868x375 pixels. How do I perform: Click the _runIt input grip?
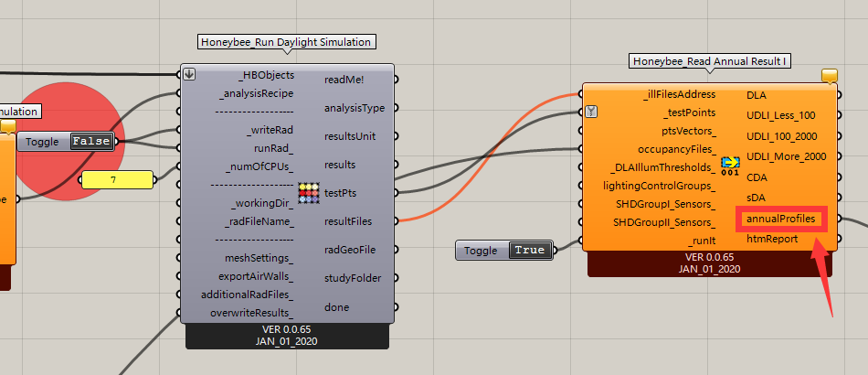pos(581,241)
